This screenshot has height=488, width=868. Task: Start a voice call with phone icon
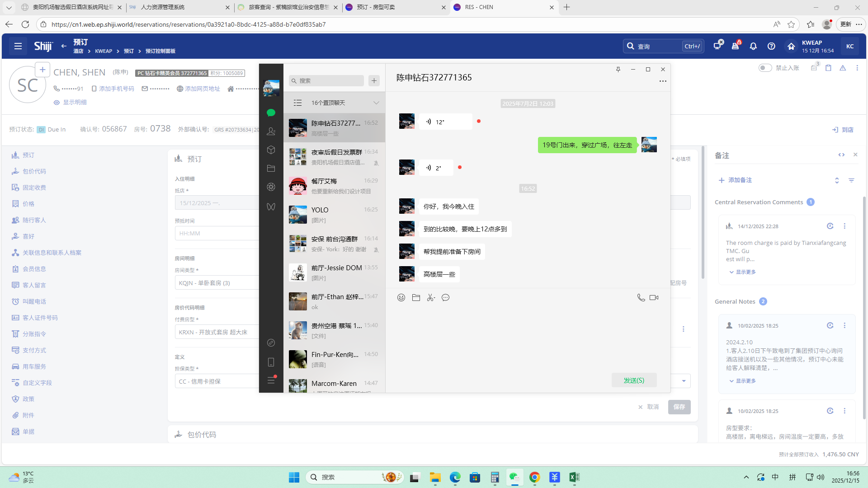pos(641,297)
